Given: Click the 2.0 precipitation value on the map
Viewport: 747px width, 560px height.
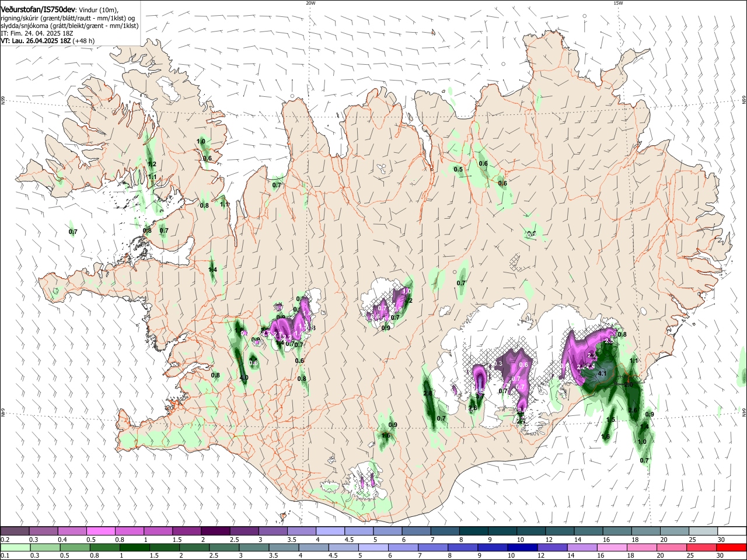Looking at the screenshot, I should click(x=629, y=385).
